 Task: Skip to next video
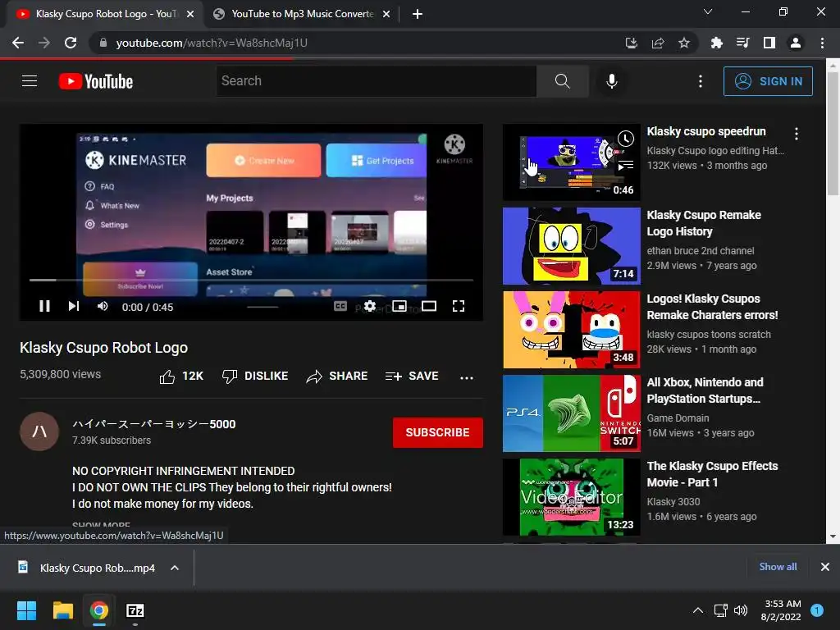[x=73, y=306]
